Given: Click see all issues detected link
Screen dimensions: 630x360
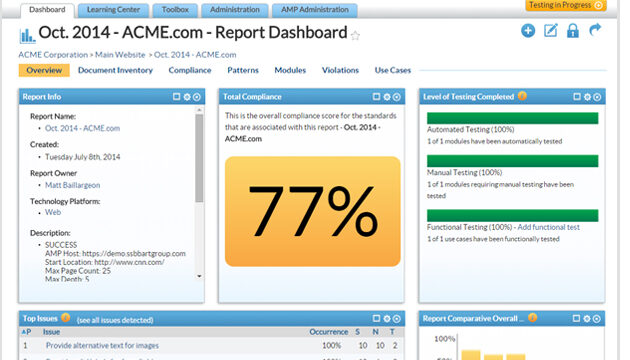Looking at the screenshot, I should [x=115, y=320].
